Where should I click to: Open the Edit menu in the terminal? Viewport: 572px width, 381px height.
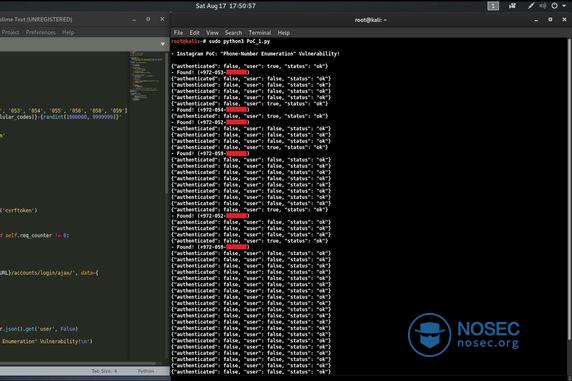point(194,32)
